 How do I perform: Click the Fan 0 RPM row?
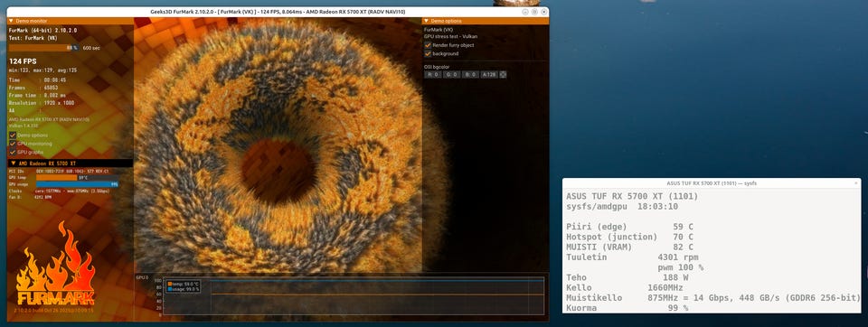[x=31, y=197]
